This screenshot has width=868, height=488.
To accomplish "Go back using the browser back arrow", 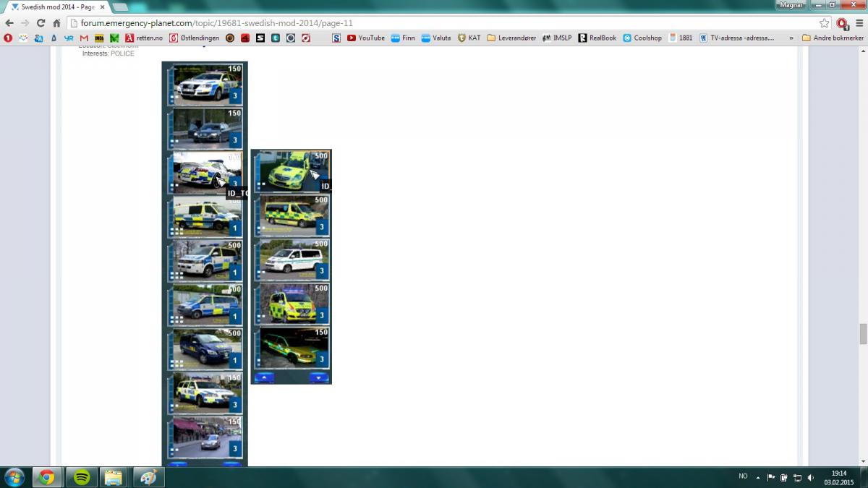I will pyautogui.click(x=9, y=23).
